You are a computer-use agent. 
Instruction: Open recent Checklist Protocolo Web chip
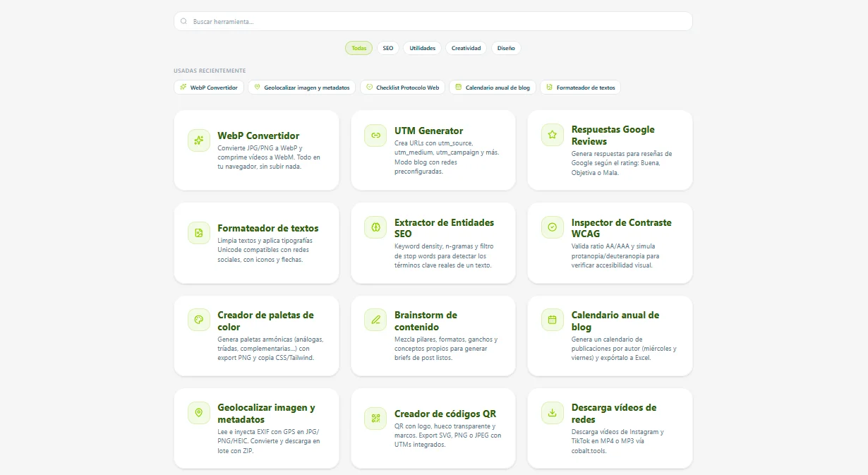[402, 88]
